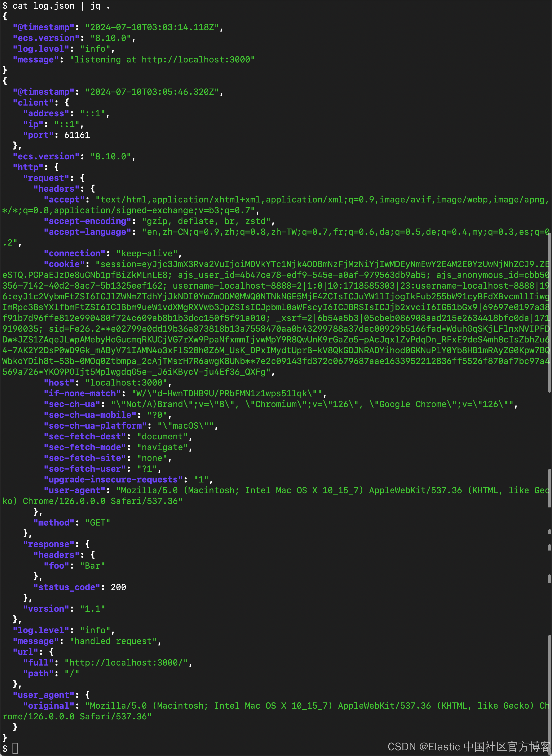Click the "http" key
Screen dimensions: 552x756
coord(28,167)
